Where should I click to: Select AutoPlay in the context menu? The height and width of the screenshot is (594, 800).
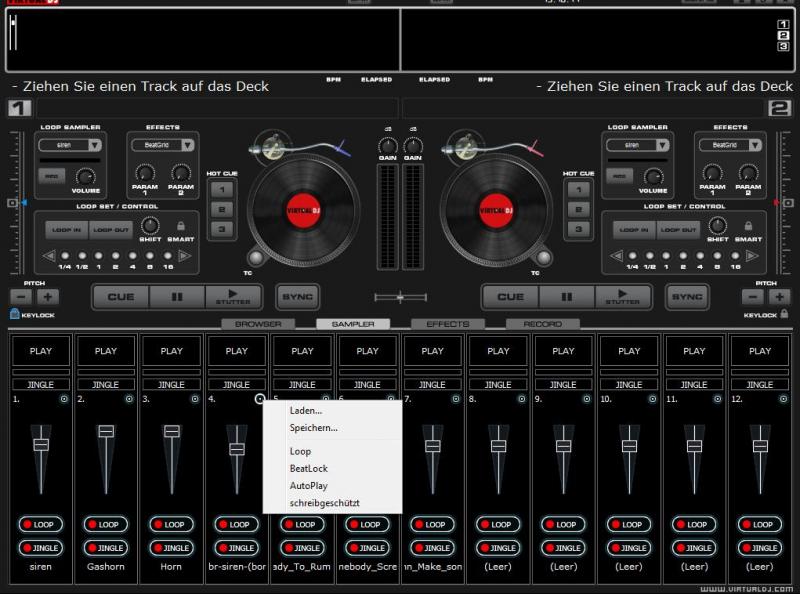point(332,486)
